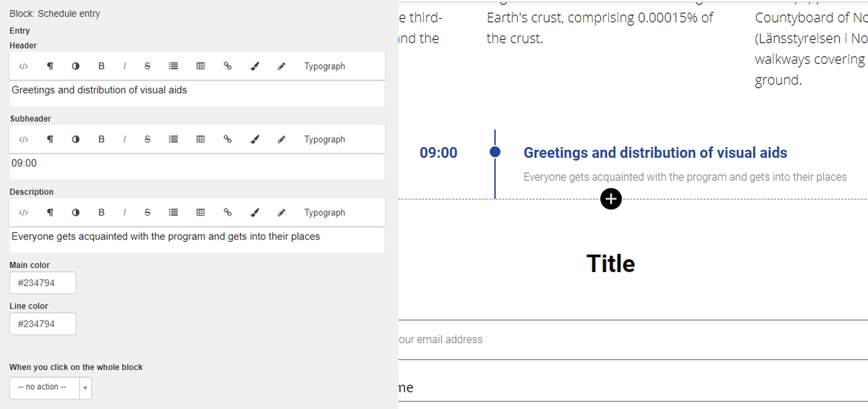Image resolution: width=868 pixels, height=409 pixels.
Task: Open paragraph format in Description toolbar
Action: [50, 212]
